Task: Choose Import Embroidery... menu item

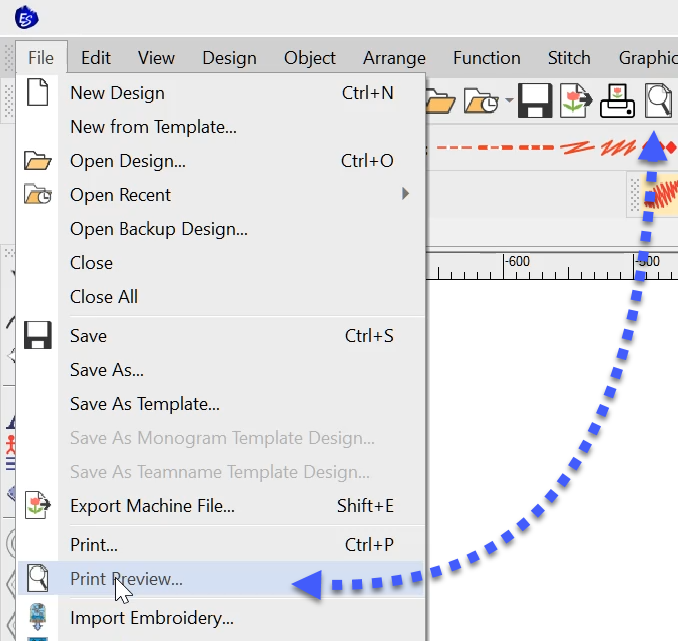Action: pos(151,618)
